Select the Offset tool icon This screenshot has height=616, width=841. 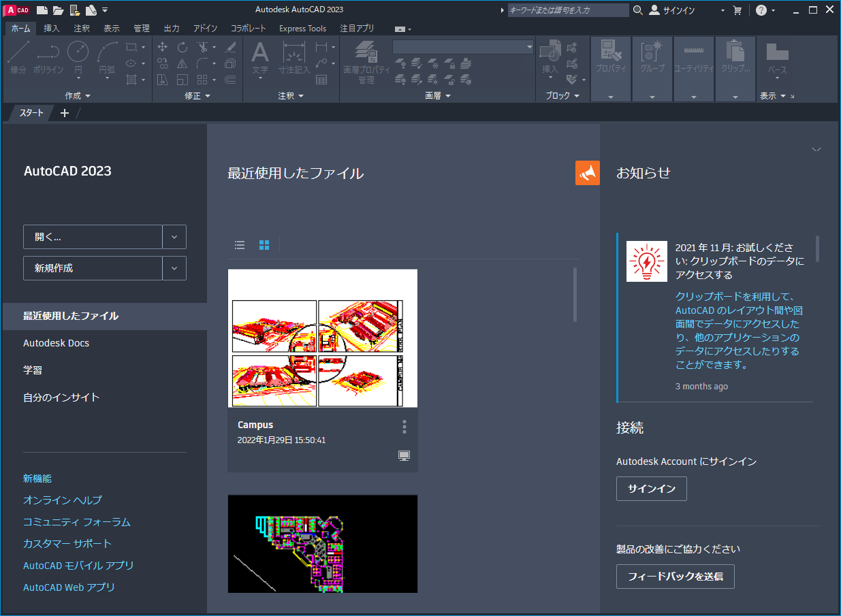click(x=230, y=80)
